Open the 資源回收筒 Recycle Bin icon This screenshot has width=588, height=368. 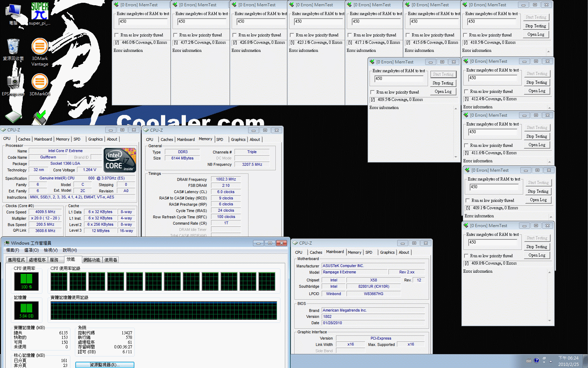click(x=13, y=49)
